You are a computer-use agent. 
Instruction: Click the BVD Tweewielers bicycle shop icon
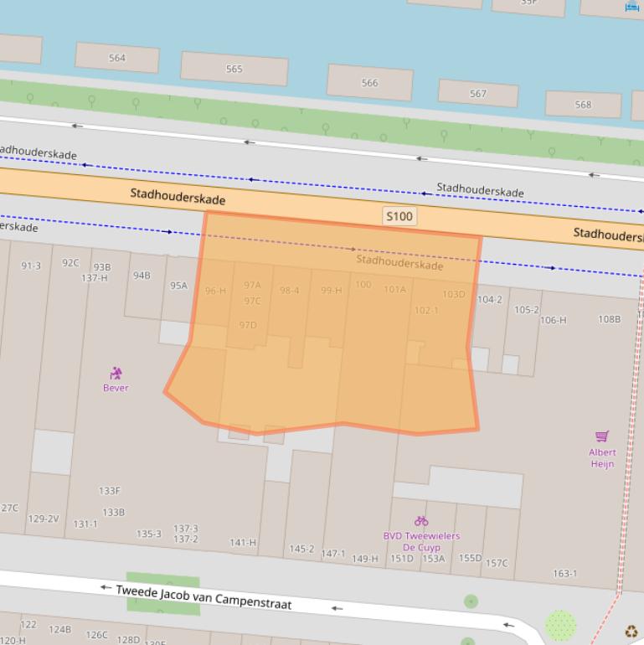click(421, 521)
